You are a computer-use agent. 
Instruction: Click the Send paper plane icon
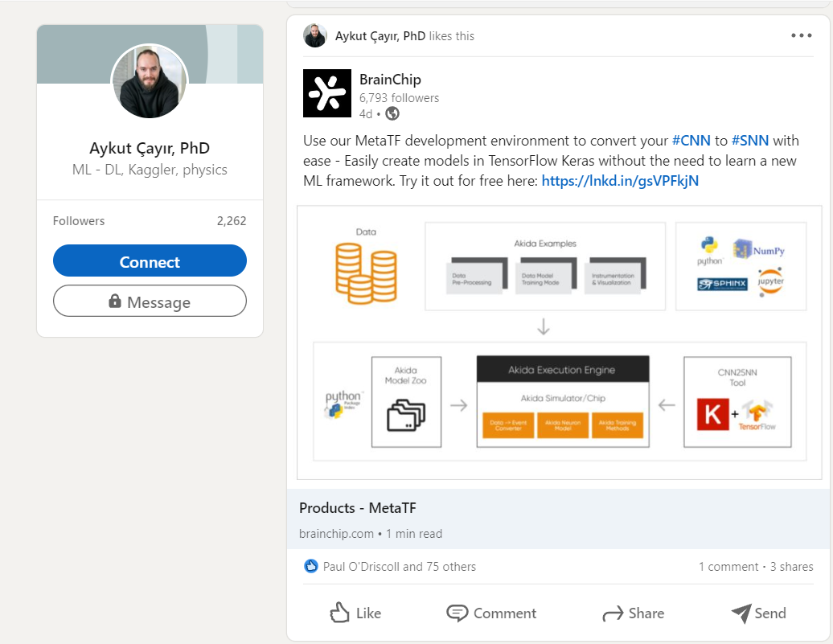741,613
